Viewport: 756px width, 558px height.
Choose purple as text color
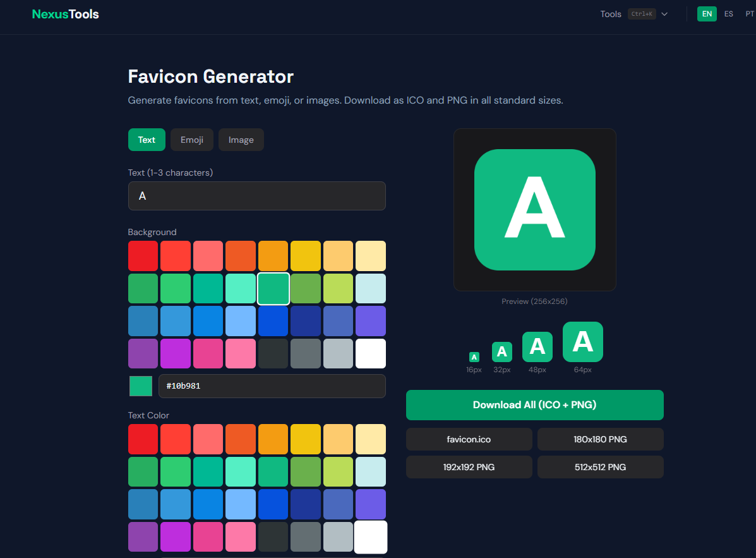(x=143, y=537)
